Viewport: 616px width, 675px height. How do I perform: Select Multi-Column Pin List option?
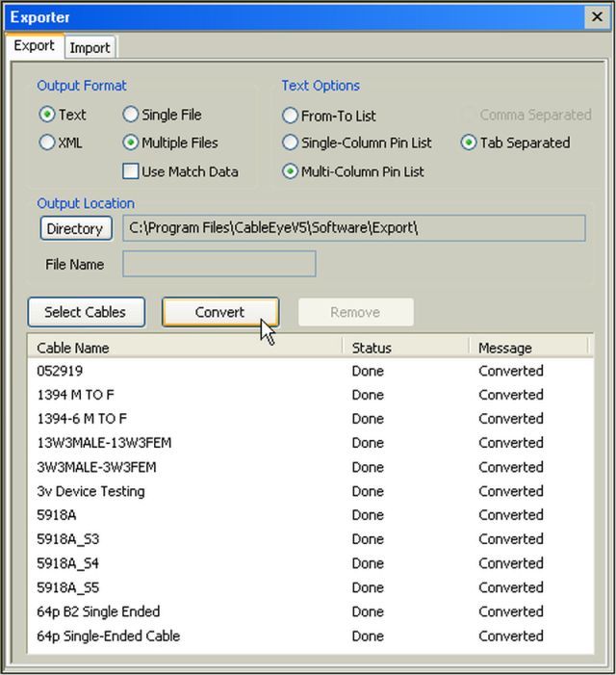coord(290,171)
